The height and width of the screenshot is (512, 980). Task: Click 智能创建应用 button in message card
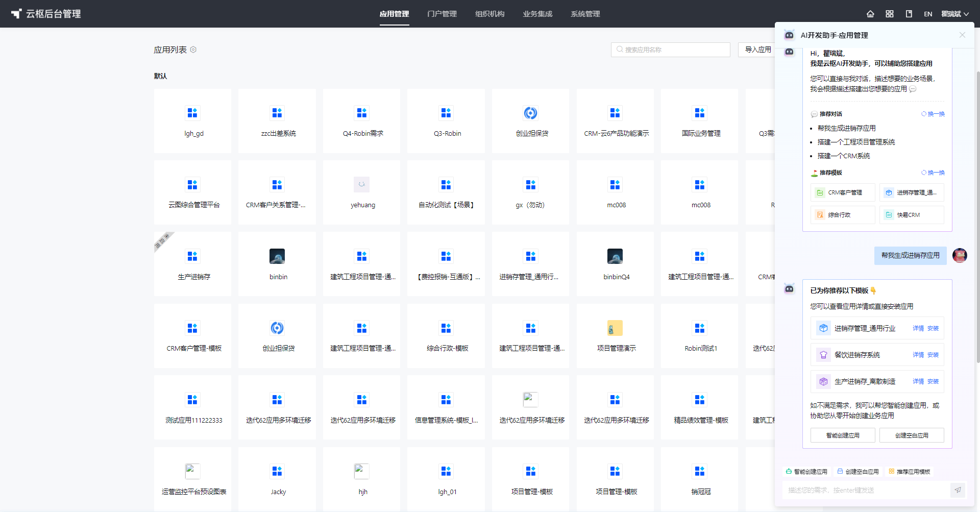coord(843,435)
